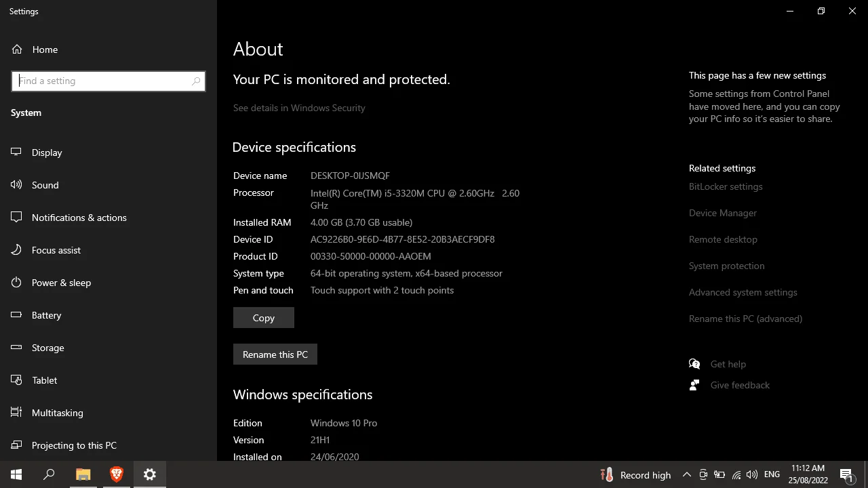Open taskbar Search
The width and height of the screenshot is (868, 488).
click(x=49, y=474)
